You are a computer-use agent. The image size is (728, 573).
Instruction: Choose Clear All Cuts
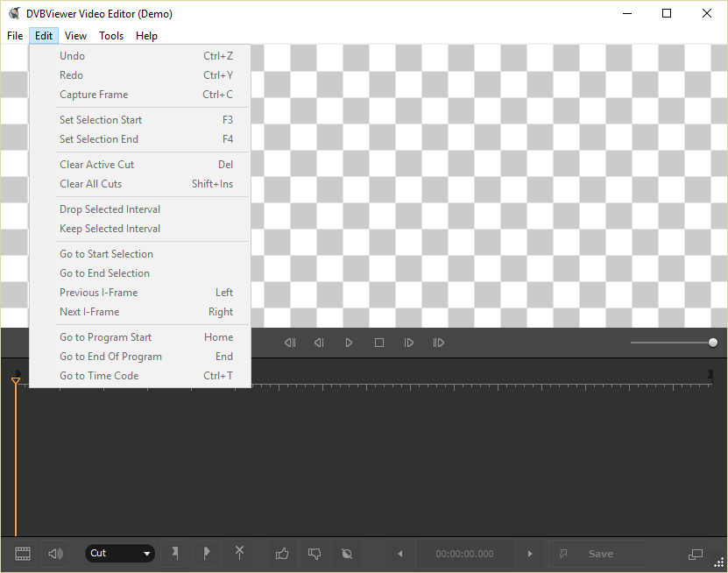tap(140, 184)
